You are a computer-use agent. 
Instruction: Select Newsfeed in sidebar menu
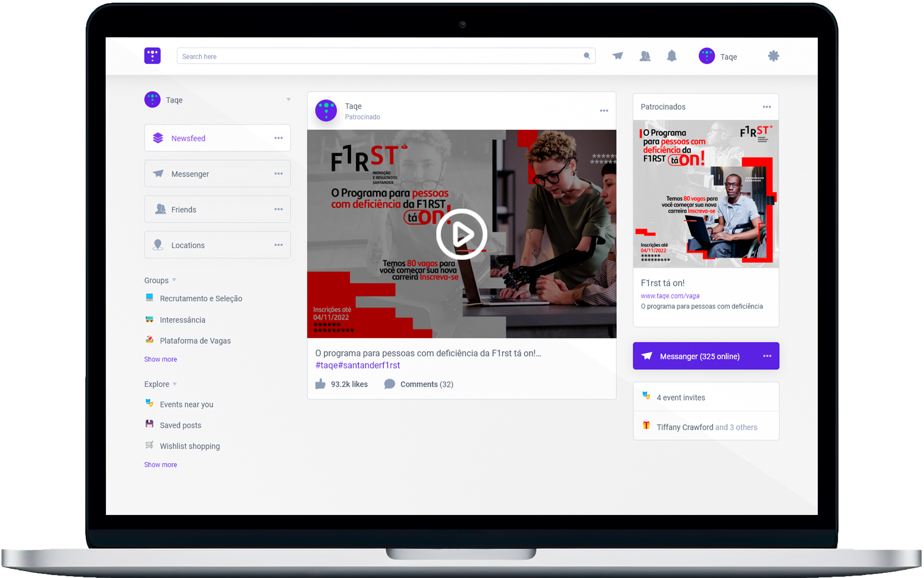[x=217, y=138]
